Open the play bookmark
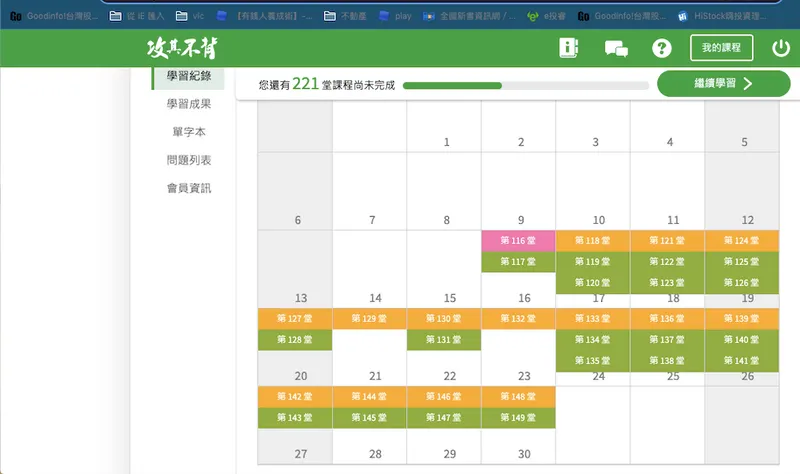 point(395,16)
